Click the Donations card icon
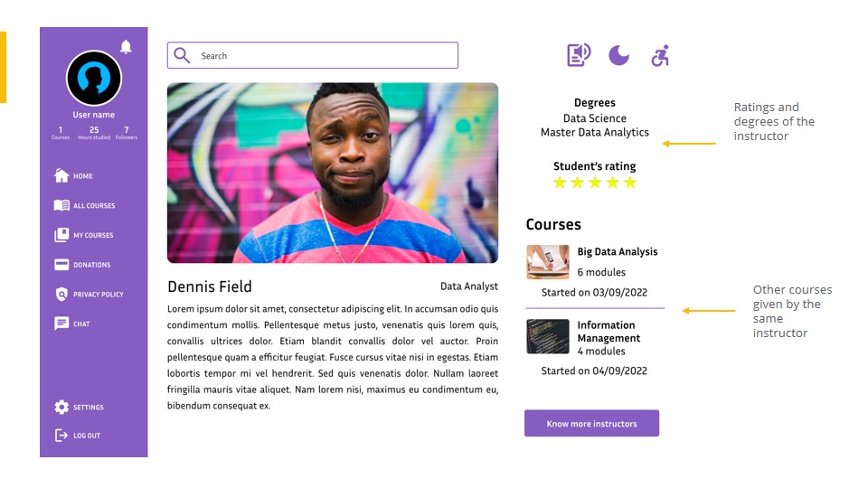 click(61, 265)
